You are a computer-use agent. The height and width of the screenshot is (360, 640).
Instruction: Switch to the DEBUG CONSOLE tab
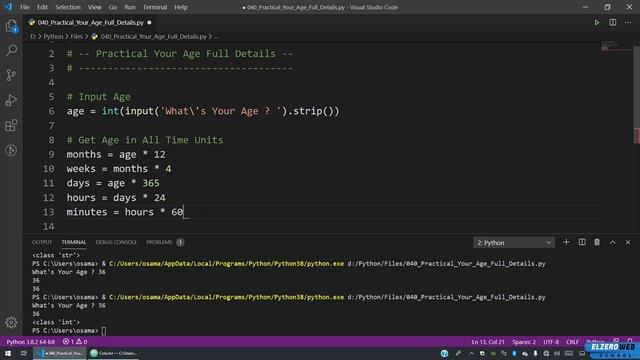pyautogui.click(x=116, y=242)
